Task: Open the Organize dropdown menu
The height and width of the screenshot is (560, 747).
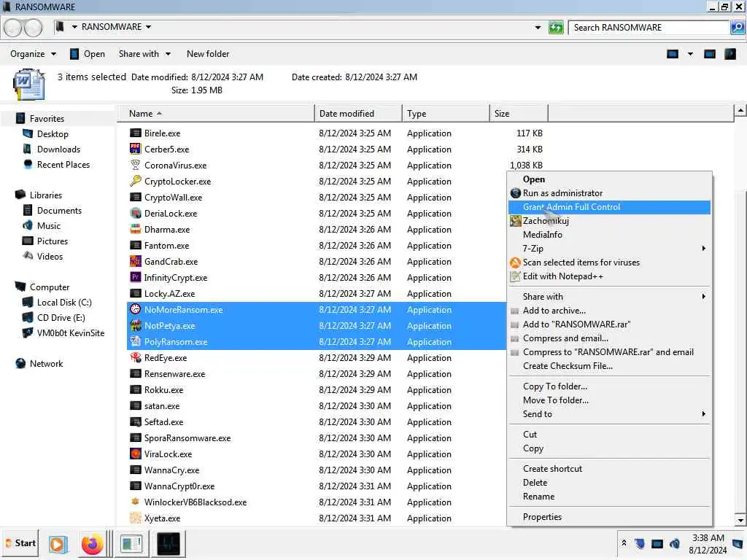Action: [x=33, y=54]
